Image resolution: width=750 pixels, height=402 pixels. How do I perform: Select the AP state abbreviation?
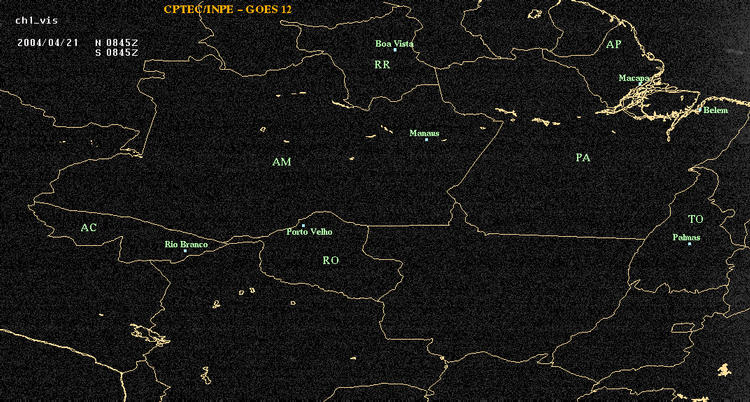click(x=614, y=45)
